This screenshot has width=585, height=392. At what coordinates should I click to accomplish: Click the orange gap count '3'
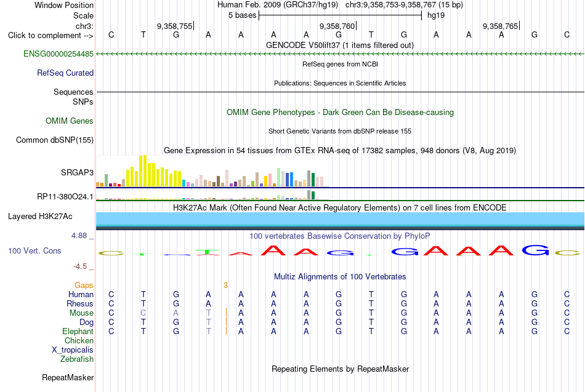click(226, 286)
